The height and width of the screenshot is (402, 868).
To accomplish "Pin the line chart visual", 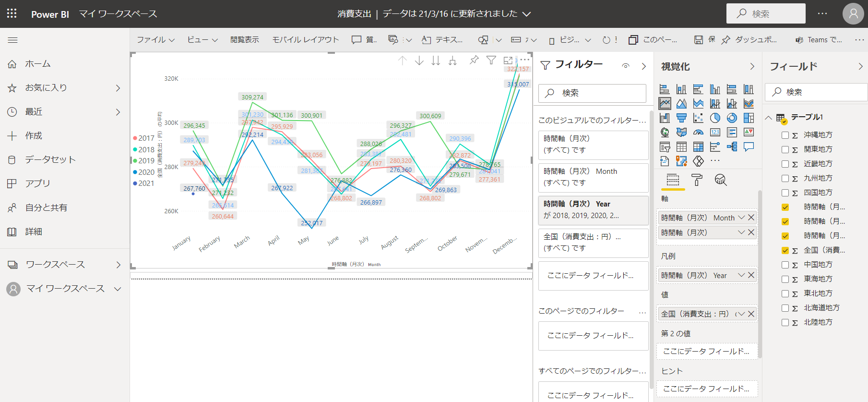I will [x=474, y=60].
